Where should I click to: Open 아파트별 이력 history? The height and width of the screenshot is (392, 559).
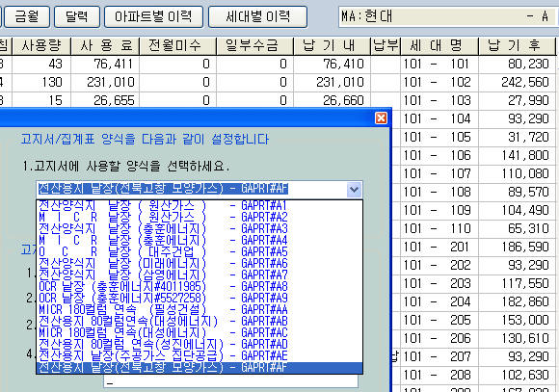tap(153, 16)
